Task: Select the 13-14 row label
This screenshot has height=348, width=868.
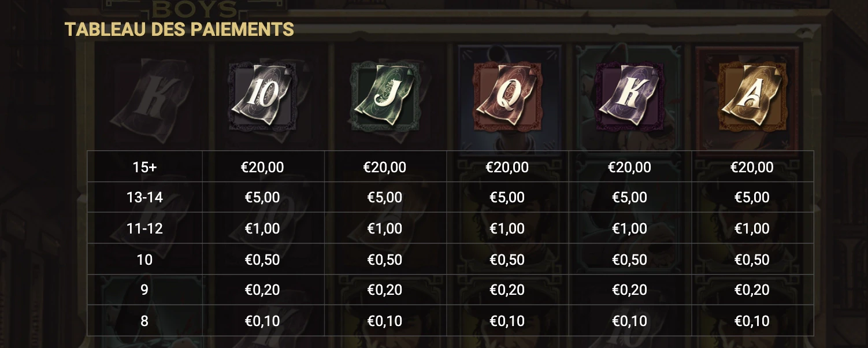Action: tap(144, 198)
